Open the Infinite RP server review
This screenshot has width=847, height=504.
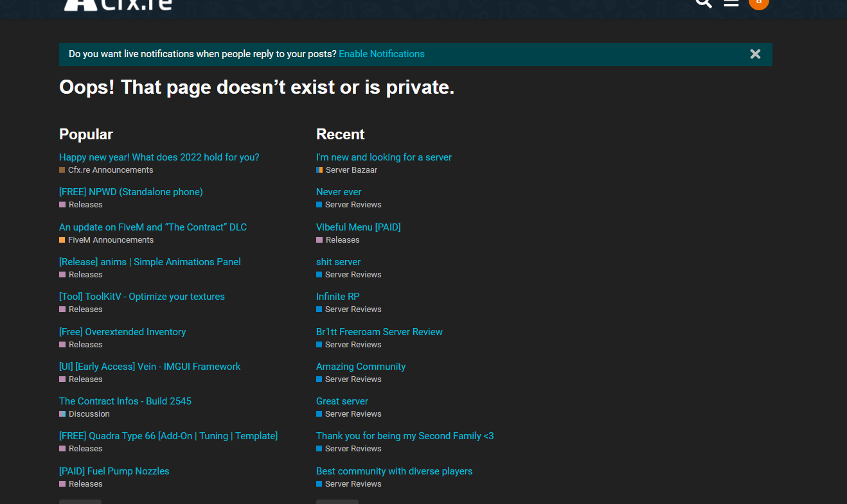tap(337, 296)
